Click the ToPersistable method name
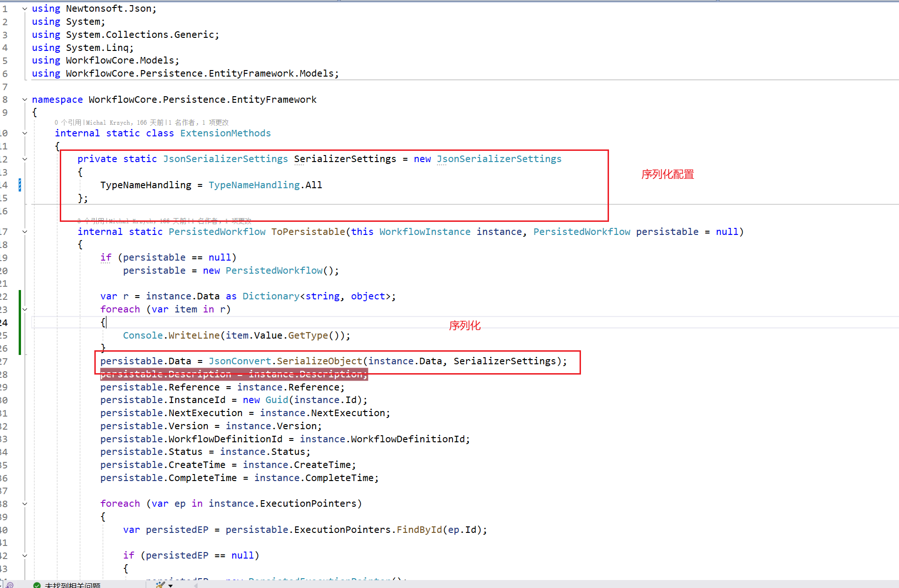Screen dimensions: 899x588 tap(308, 232)
